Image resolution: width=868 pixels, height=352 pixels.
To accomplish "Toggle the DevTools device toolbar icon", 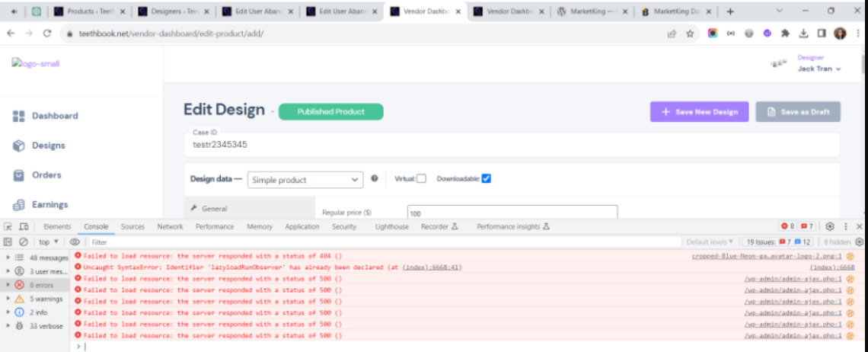I will click(24, 227).
